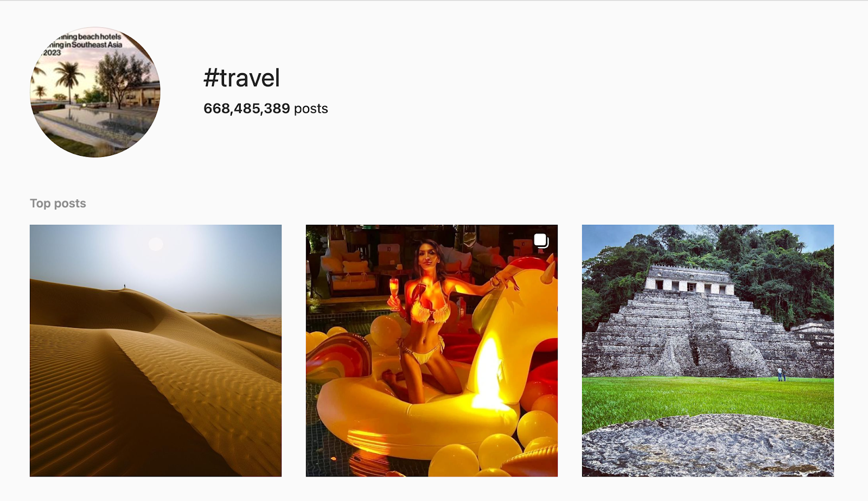Click the "2023" text in avatar
This screenshot has height=501, width=868.
pos(52,53)
